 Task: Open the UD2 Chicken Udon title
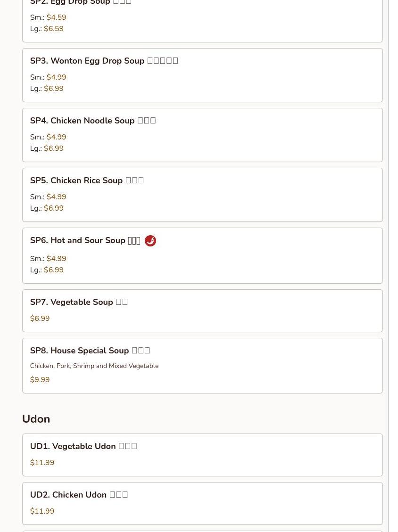pos(79,495)
